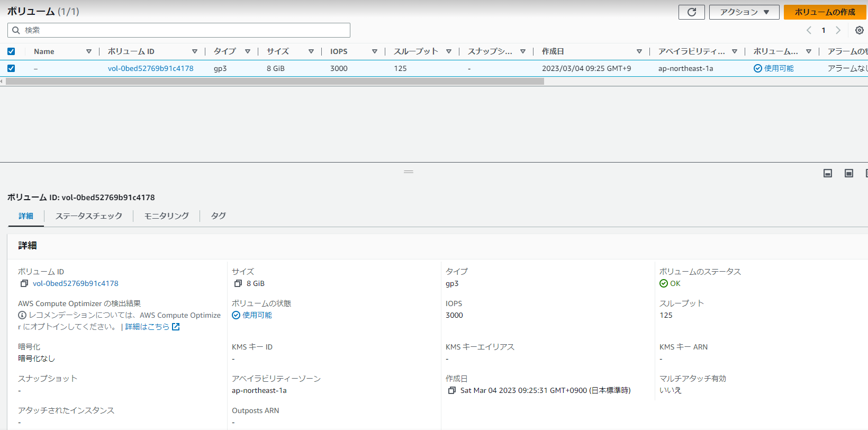Click 2023/03/04 09:25 GMT+9 cell

(586, 68)
